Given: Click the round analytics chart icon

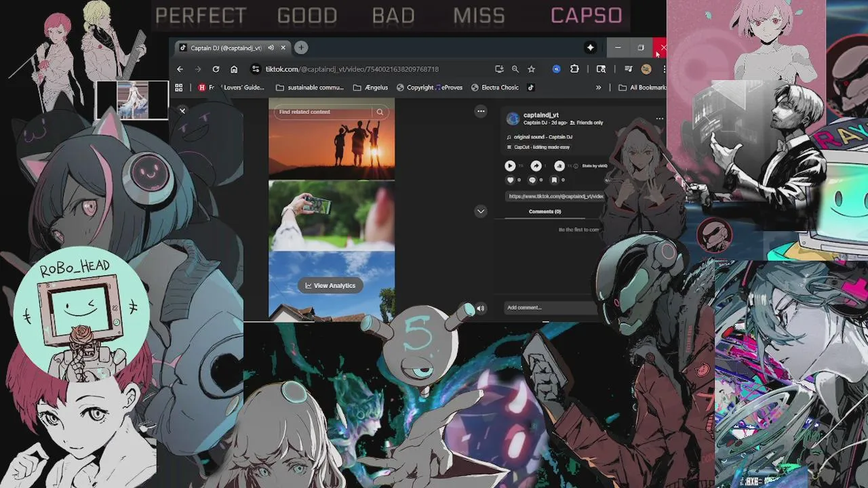Looking at the screenshot, I should [x=559, y=165].
